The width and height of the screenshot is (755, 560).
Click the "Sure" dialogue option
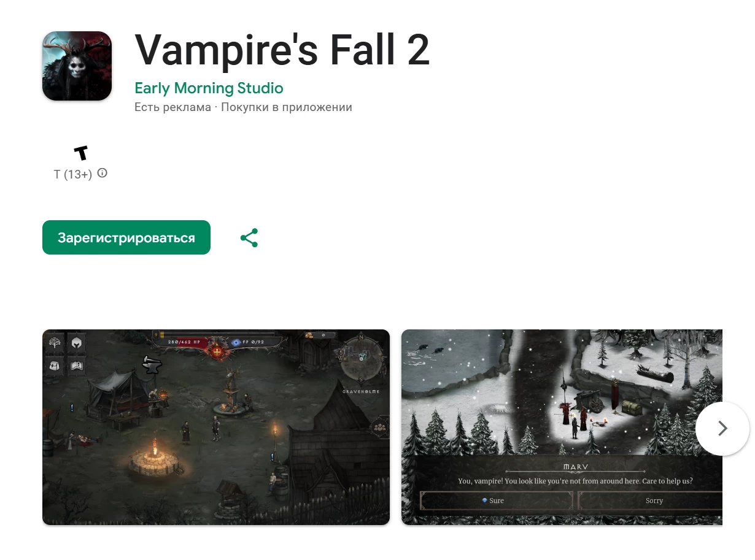[x=497, y=501]
